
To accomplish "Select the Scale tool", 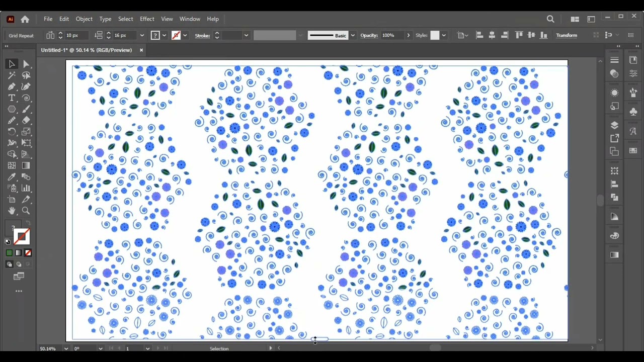I will (26, 132).
